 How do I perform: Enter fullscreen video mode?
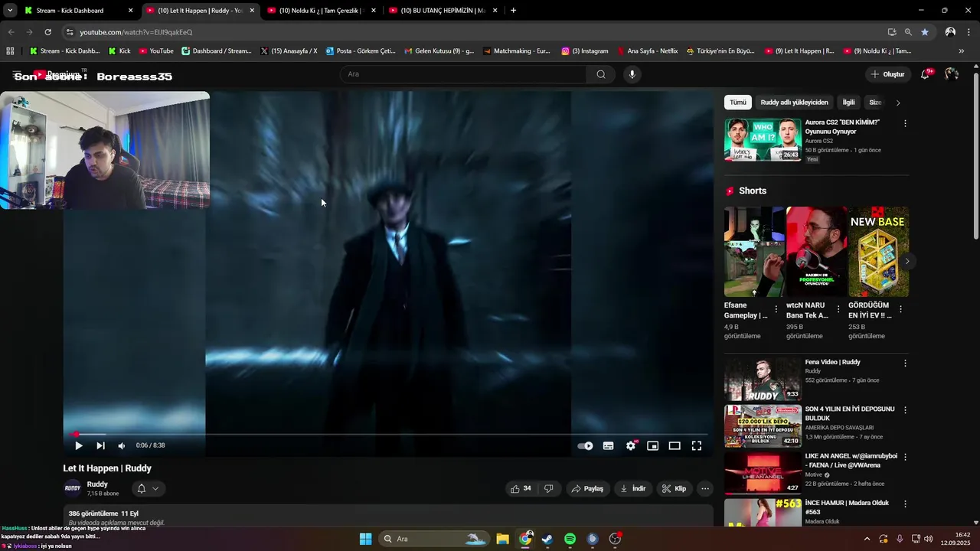point(697,445)
